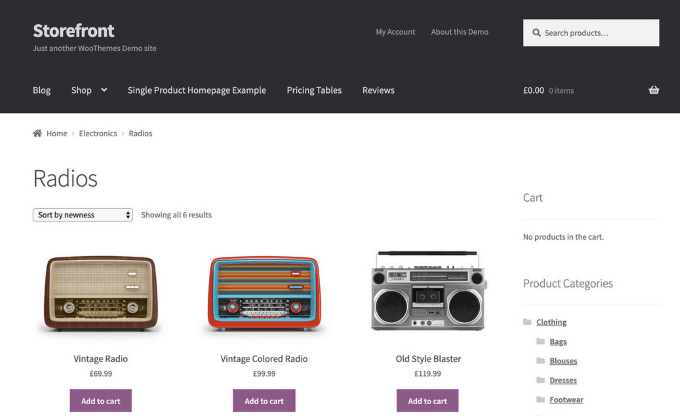Click the search magnifier icon

pos(536,33)
